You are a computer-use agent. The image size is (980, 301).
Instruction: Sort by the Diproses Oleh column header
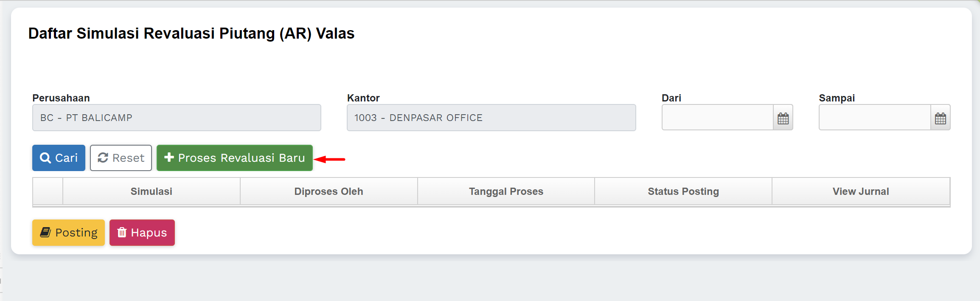pos(329,191)
